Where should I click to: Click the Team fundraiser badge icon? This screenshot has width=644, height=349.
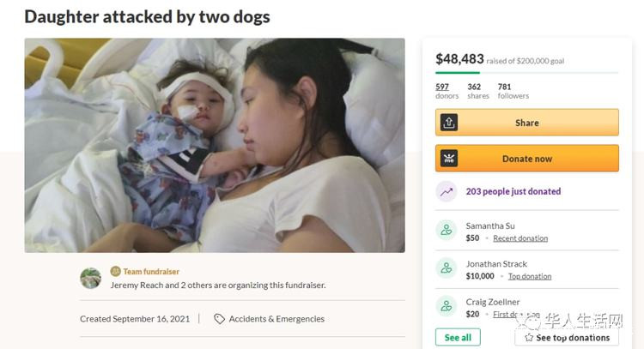[x=116, y=271]
